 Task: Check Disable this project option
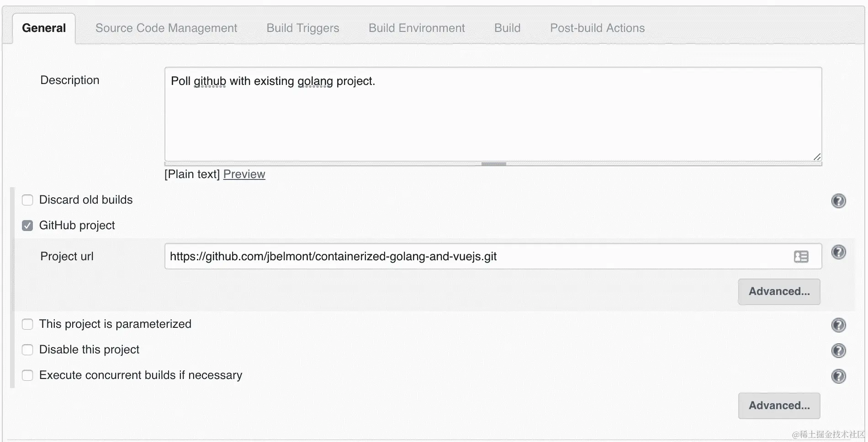point(28,350)
